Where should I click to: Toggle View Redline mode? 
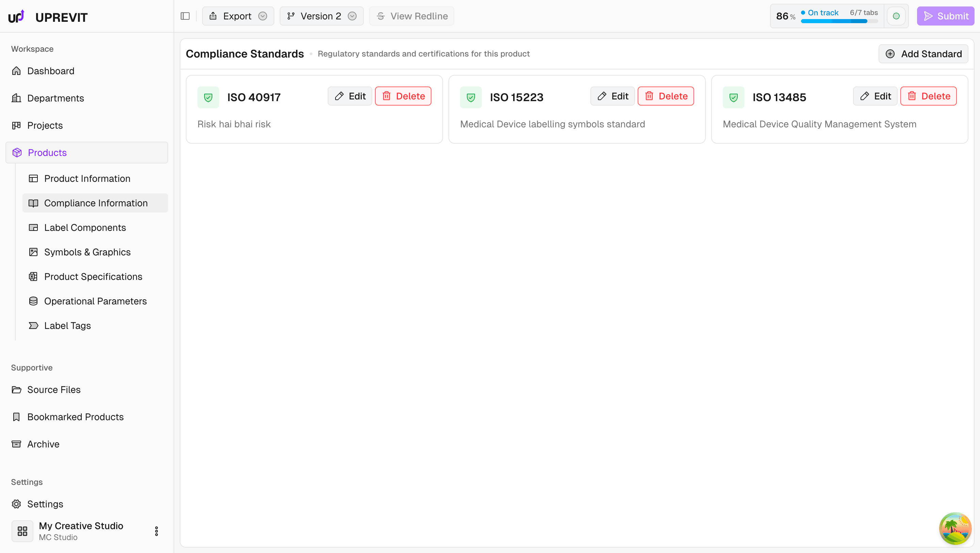(412, 16)
